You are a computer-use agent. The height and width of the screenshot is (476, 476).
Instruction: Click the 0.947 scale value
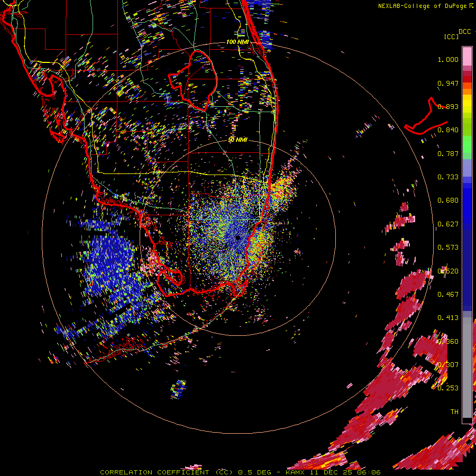(x=448, y=83)
